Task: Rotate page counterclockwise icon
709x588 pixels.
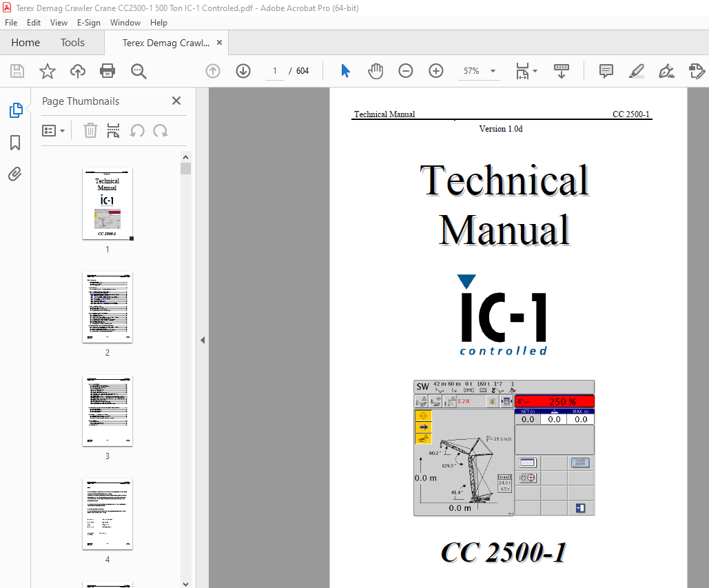Action: tap(137, 131)
